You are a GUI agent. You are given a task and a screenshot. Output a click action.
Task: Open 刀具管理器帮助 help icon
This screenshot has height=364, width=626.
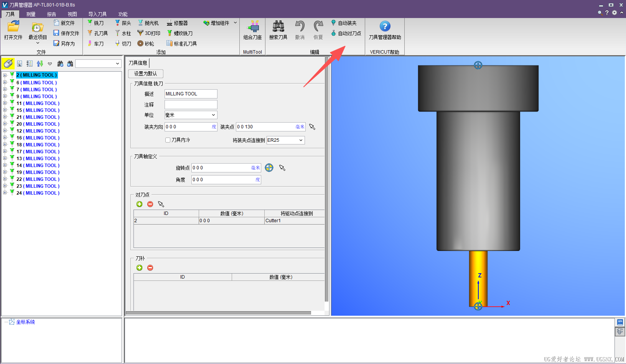385,26
